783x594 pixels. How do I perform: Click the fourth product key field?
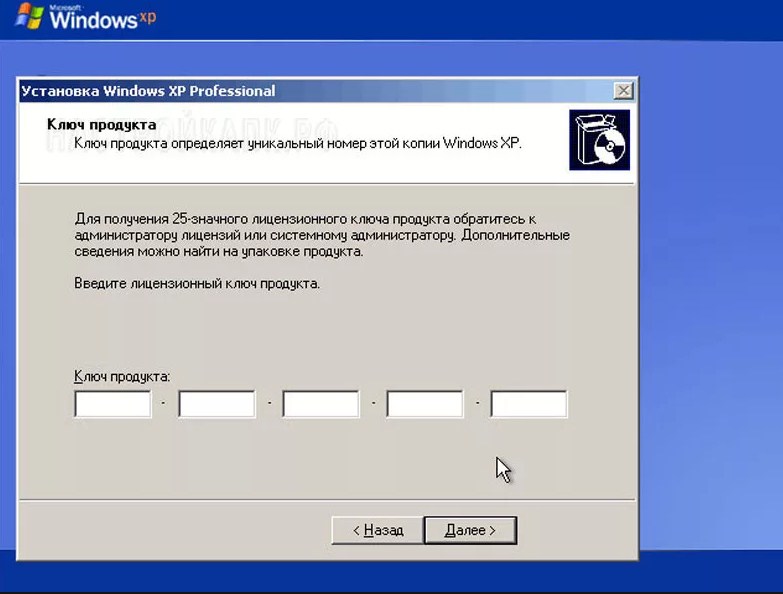click(424, 404)
